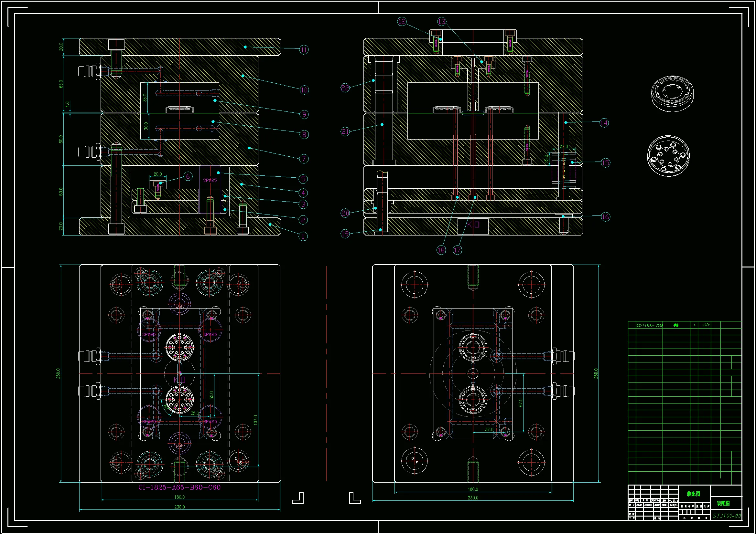
Task: Click the upper 3D part model view
Action: pos(672,94)
